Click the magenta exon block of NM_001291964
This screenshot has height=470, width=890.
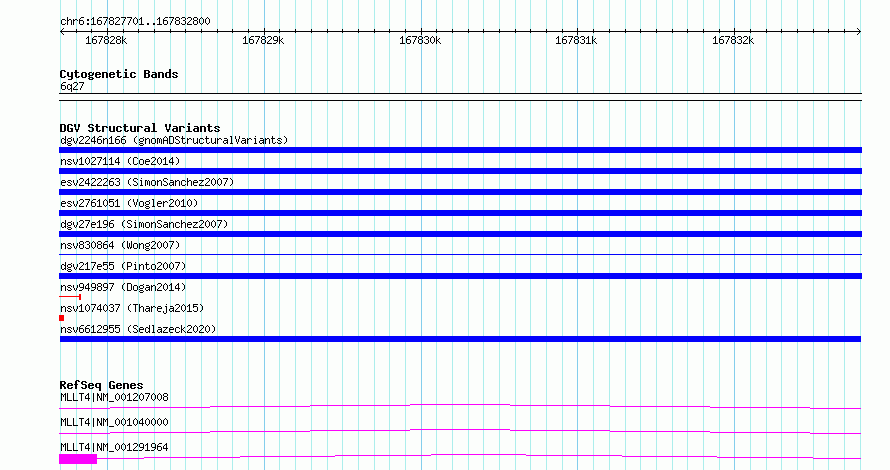(78, 459)
